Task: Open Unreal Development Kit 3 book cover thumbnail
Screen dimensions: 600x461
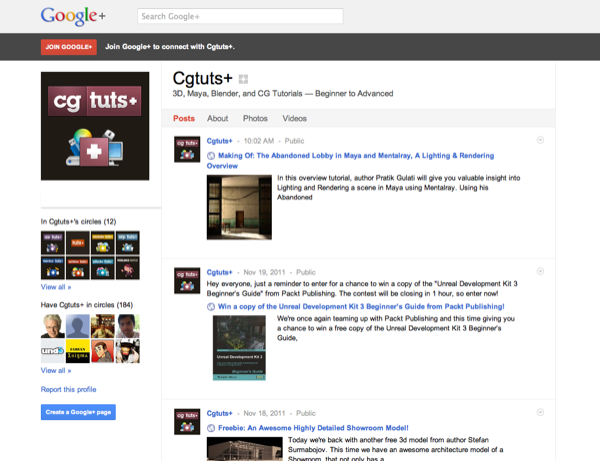Action: tap(239, 348)
